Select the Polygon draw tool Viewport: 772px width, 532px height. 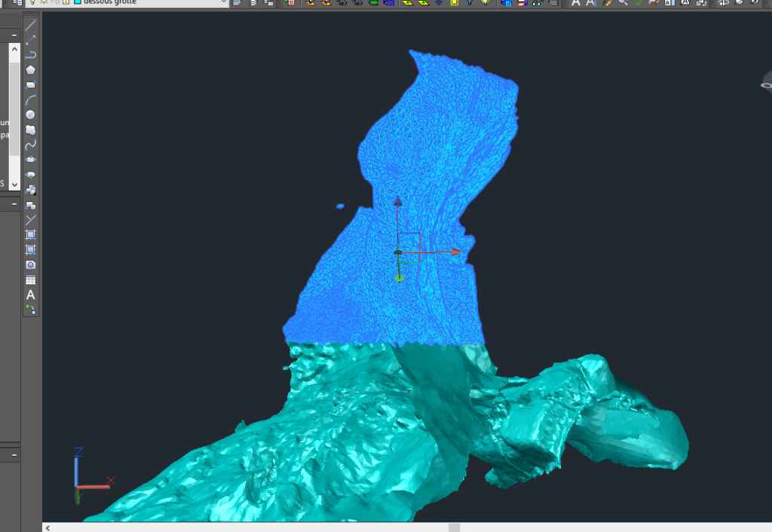31,70
